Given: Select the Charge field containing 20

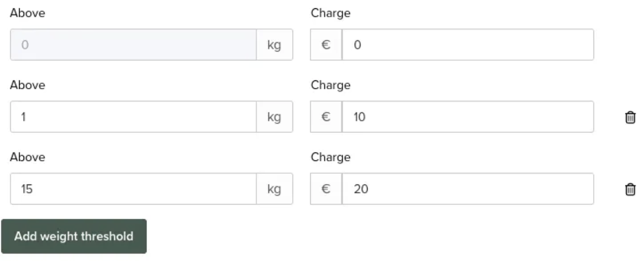Looking at the screenshot, I should [468, 188].
